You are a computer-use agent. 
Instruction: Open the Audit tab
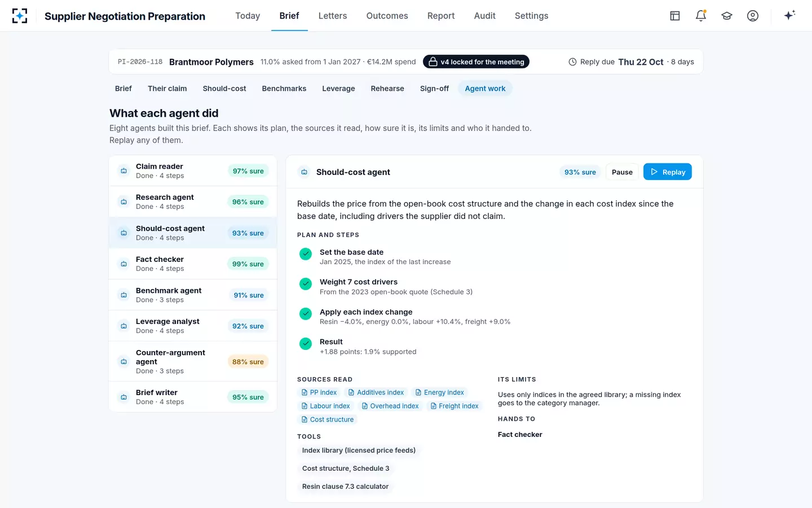(485, 16)
